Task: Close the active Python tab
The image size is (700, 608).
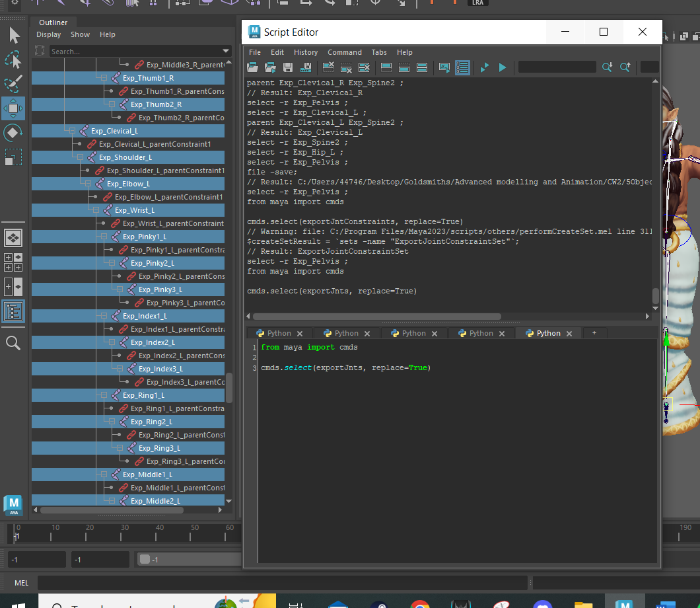Action: coord(569,334)
